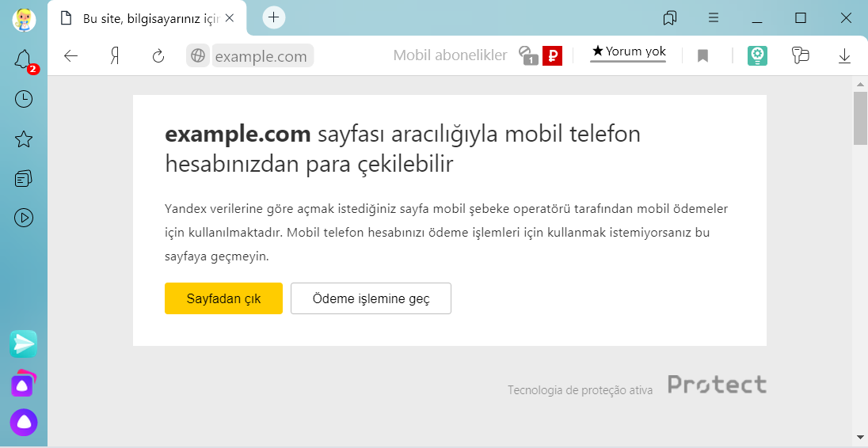Go back to previous page

[70, 56]
